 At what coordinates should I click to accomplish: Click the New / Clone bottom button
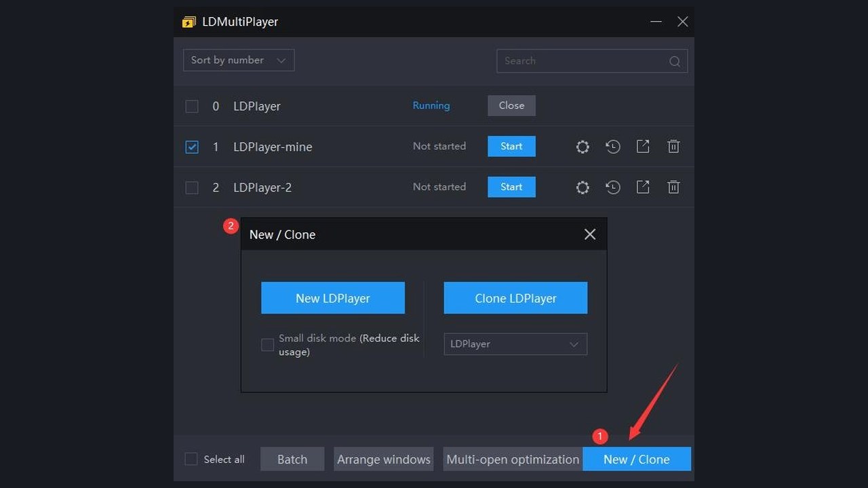pos(637,459)
